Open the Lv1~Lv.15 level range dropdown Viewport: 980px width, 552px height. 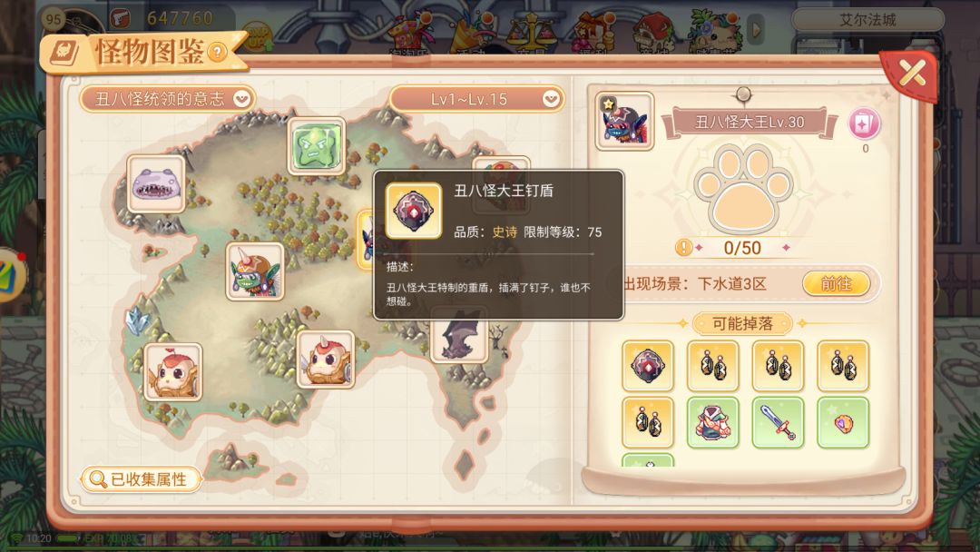click(476, 99)
